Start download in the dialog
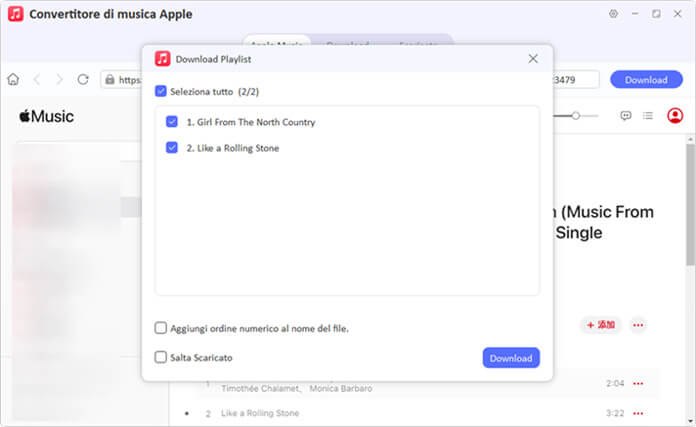 pyautogui.click(x=511, y=358)
